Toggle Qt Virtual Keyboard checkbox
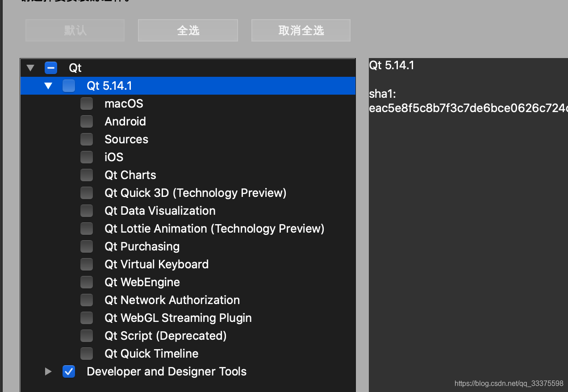The image size is (568, 392). click(x=87, y=264)
